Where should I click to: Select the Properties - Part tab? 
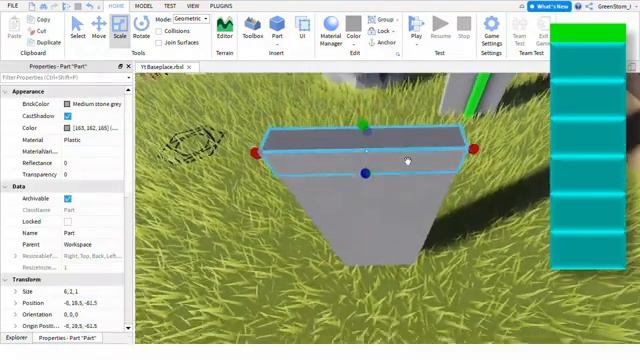(67, 338)
